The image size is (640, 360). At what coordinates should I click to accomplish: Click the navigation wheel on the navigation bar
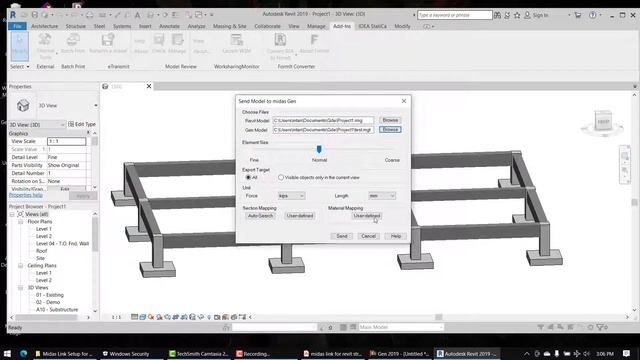pos(624,156)
